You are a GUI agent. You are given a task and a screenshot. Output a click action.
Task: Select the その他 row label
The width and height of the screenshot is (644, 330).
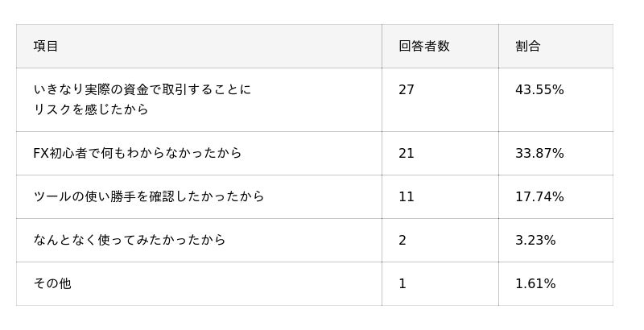[x=52, y=283]
